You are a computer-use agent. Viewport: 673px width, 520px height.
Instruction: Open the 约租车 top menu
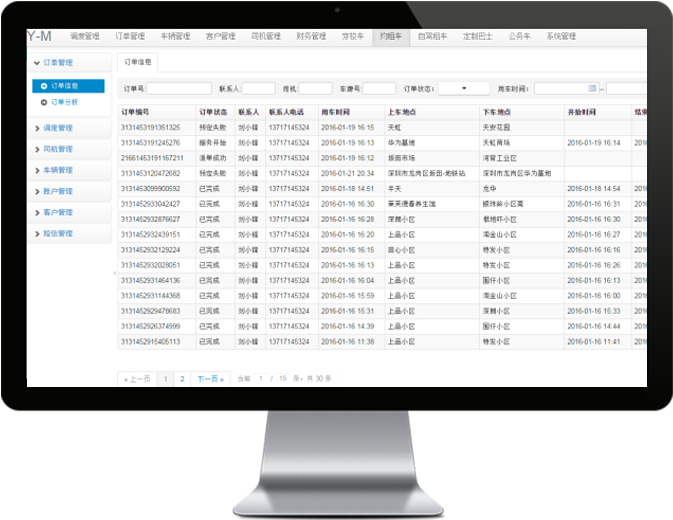(x=389, y=36)
